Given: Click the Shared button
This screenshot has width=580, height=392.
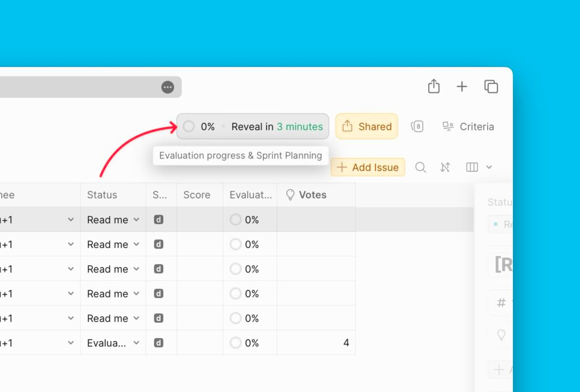Looking at the screenshot, I should point(366,126).
